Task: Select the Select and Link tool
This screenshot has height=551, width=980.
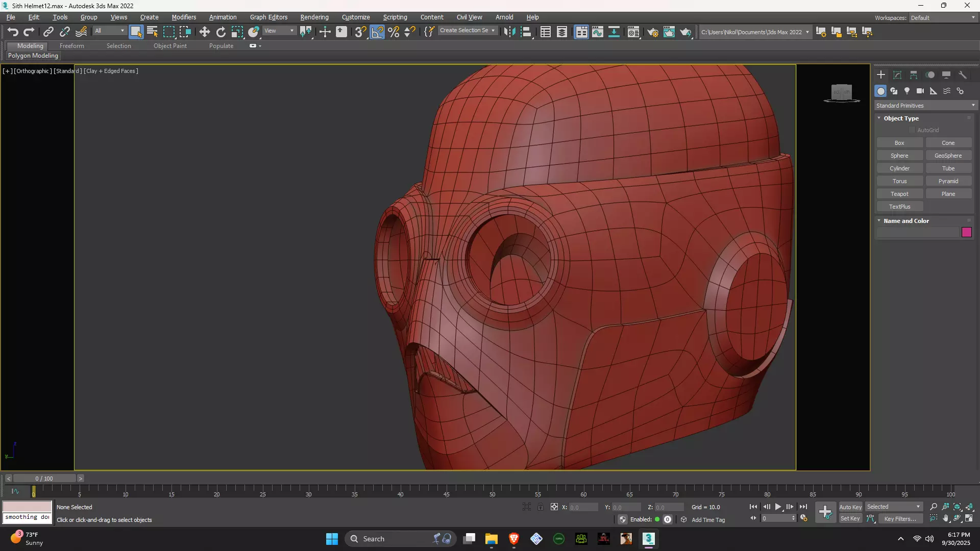Action: [48, 32]
